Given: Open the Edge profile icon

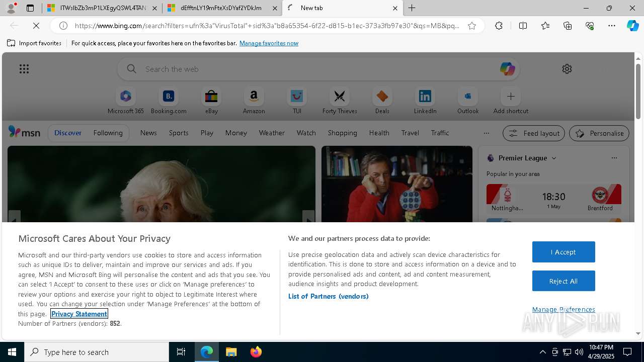Looking at the screenshot, I should tap(11, 8).
